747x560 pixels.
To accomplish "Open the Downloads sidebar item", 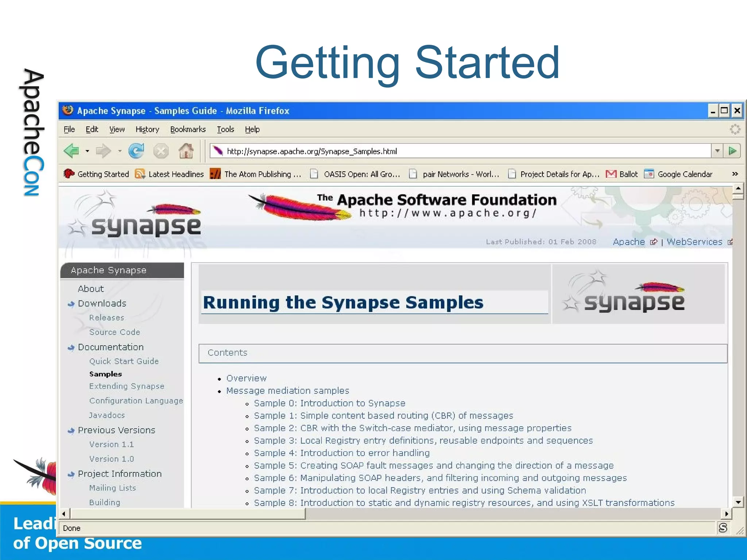I will coord(102,303).
